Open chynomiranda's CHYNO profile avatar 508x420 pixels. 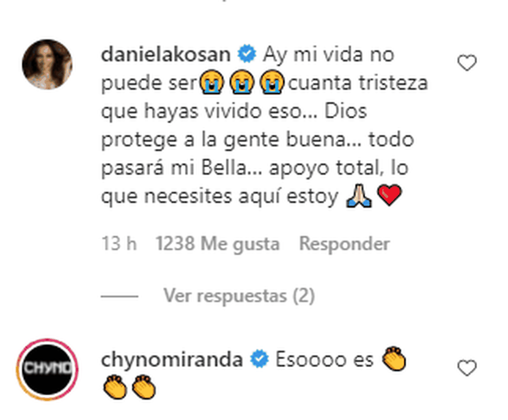tap(47, 369)
